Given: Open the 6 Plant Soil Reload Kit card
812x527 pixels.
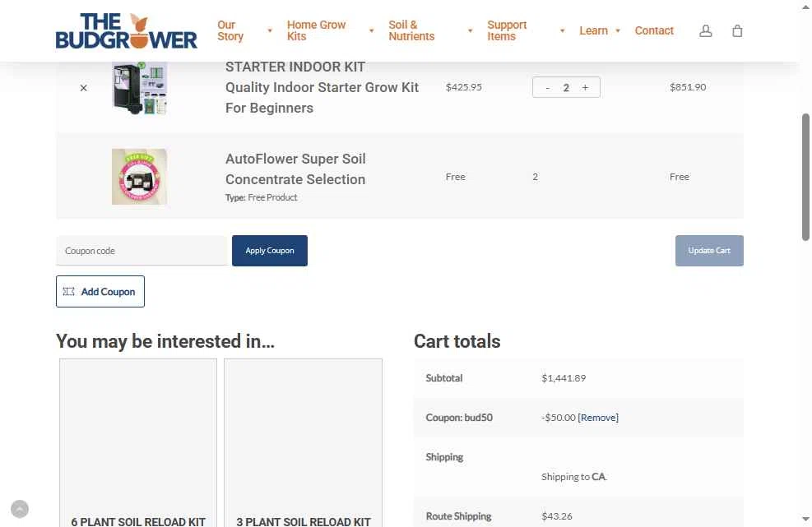Looking at the screenshot, I should pos(138,442).
